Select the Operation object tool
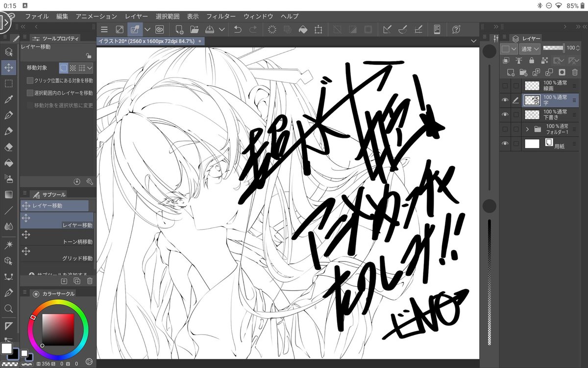Viewport: 588px width, 368px height. [8, 52]
